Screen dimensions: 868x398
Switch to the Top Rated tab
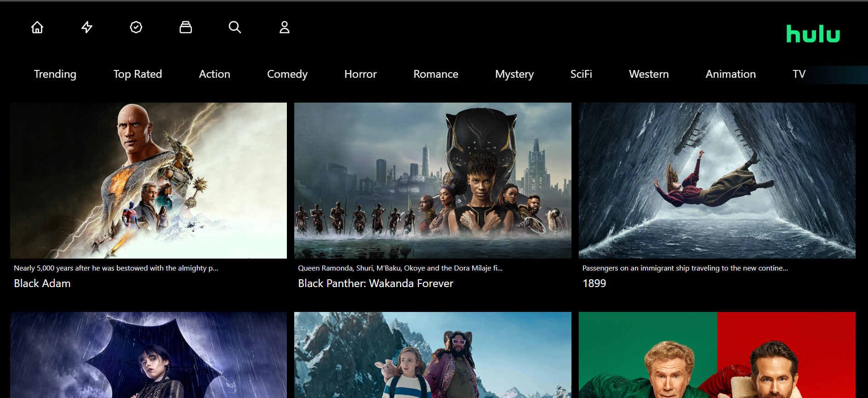point(137,74)
